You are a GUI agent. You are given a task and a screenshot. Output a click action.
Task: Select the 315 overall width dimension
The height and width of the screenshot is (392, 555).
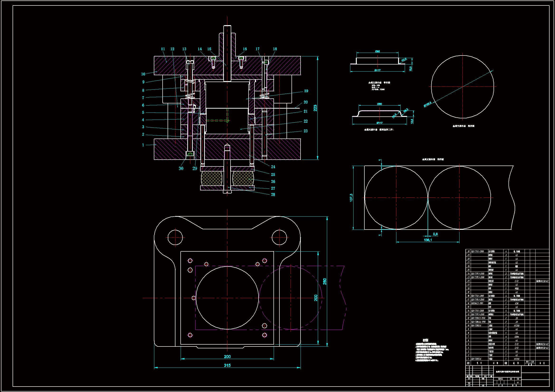pyautogui.click(x=227, y=365)
